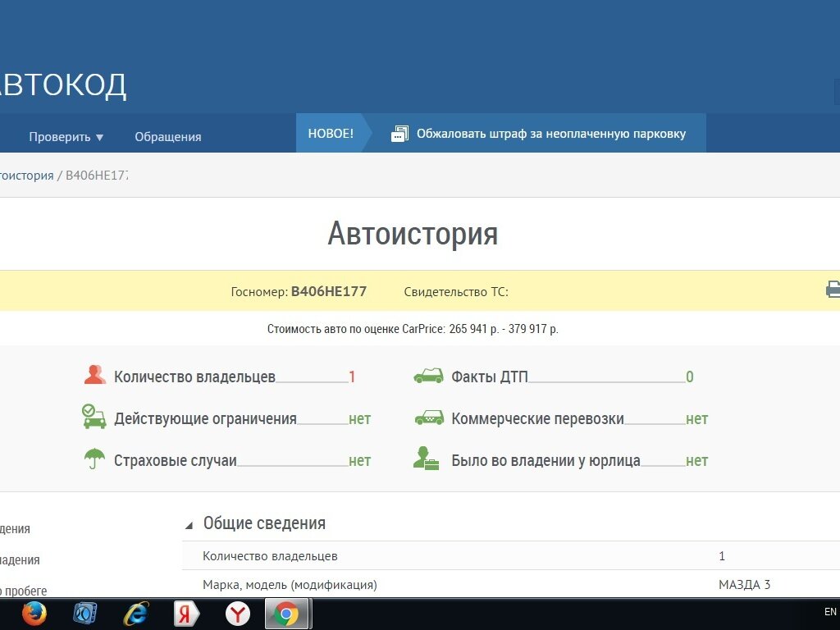840x630 pixels.
Task: Click the АВТОКОД site logo
Action: (62, 84)
